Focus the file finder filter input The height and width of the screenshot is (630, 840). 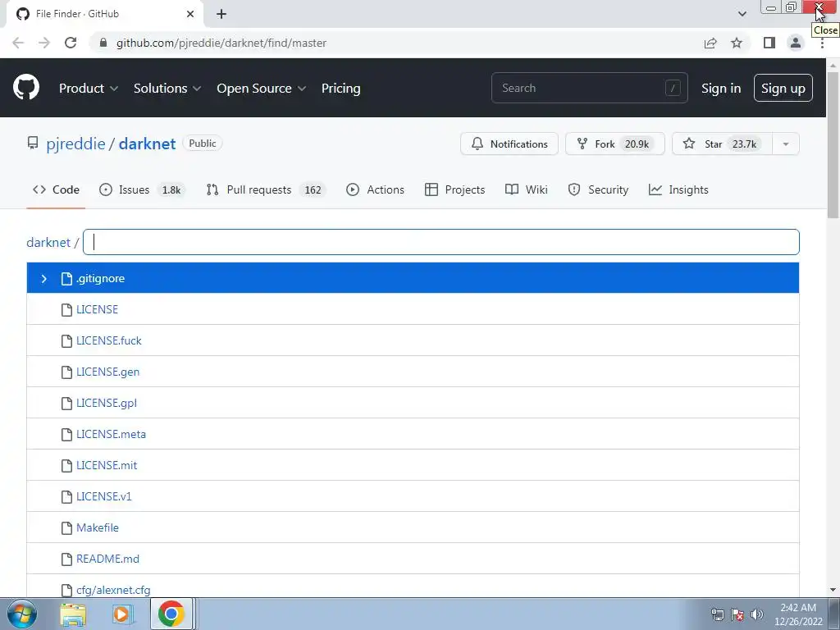pos(441,242)
